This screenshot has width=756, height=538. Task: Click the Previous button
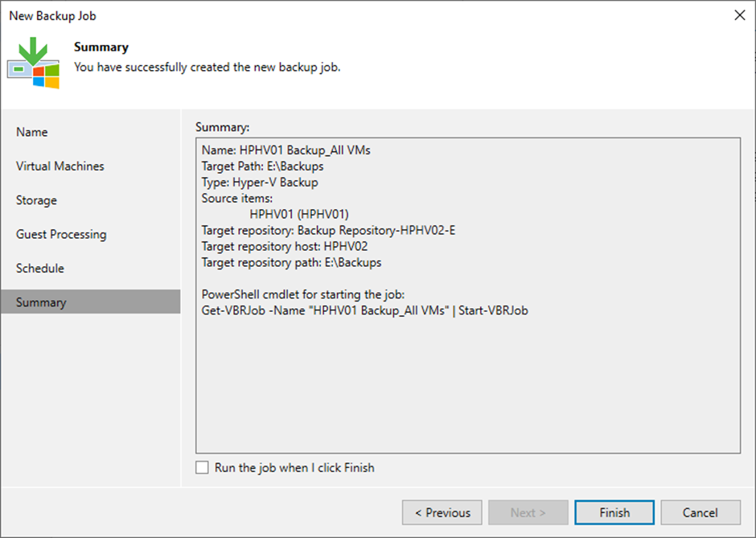[x=442, y=512]
